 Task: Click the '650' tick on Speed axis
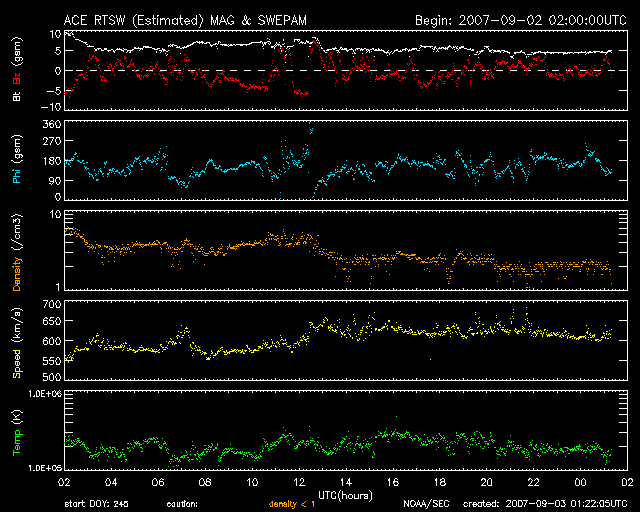pos(52,321)
